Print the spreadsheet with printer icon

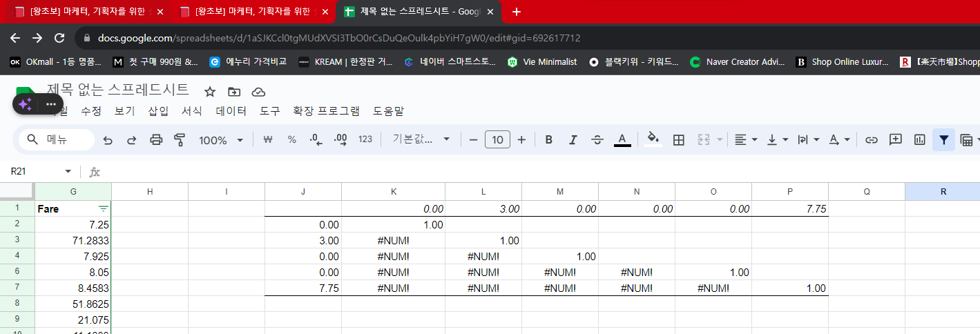click(x=156, y=140)
